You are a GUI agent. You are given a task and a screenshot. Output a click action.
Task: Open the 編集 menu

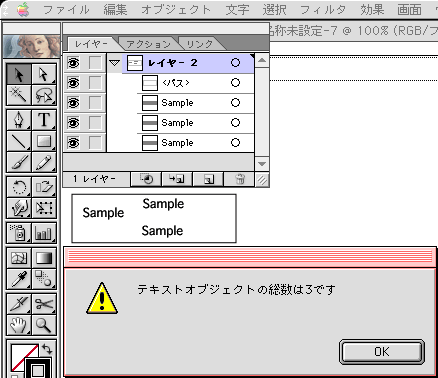[x=115, y=9]
